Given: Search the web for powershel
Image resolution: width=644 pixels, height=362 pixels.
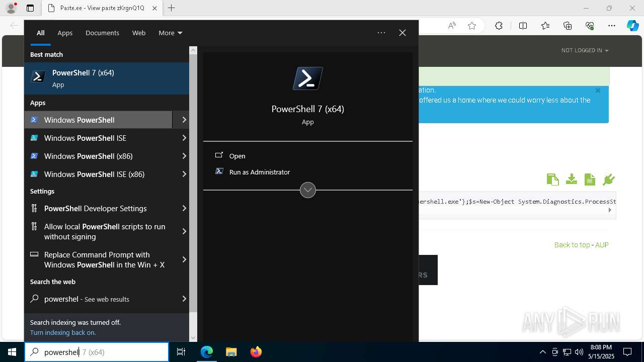Looking at the screenshot, I should (x=98, y=299).
